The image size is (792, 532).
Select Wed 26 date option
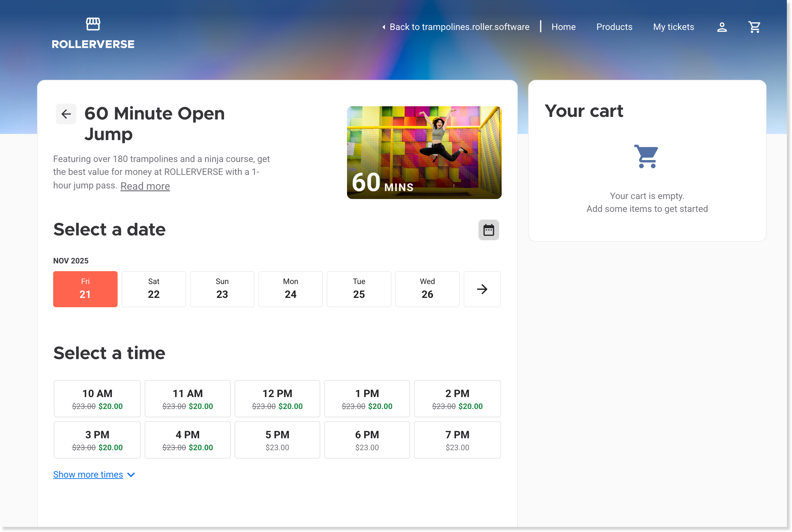(x=427, y=289)
